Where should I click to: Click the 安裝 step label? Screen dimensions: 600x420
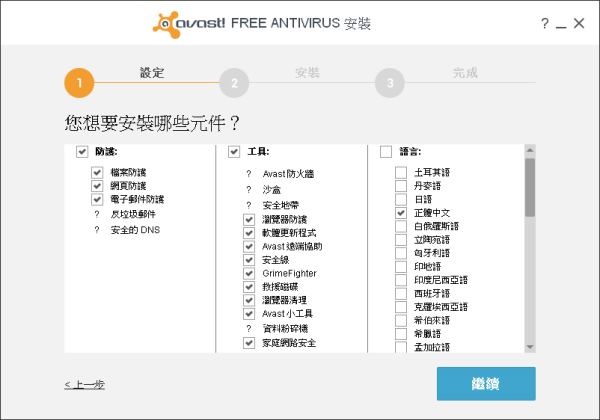307,73
